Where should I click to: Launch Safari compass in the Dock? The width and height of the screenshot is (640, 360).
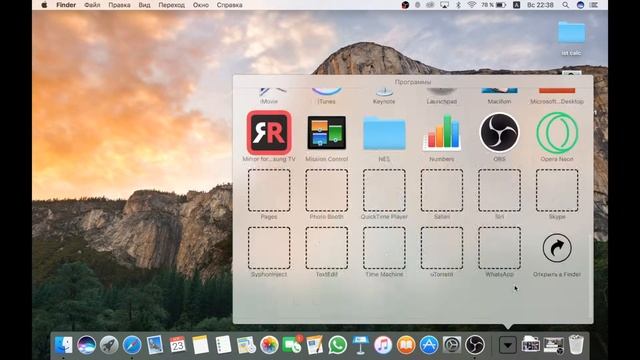[x=132, y=345]
